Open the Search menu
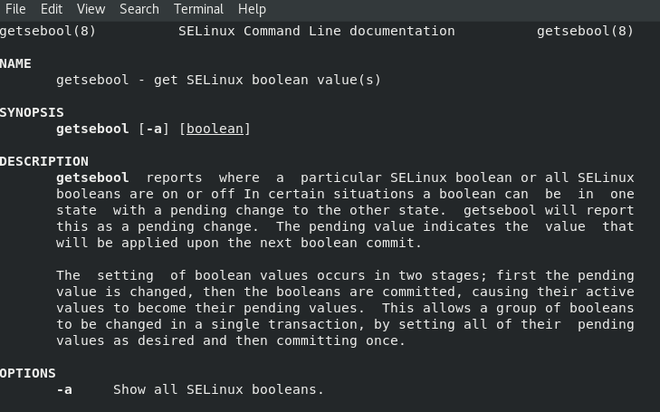660x412 pixels. click(139, 9)
